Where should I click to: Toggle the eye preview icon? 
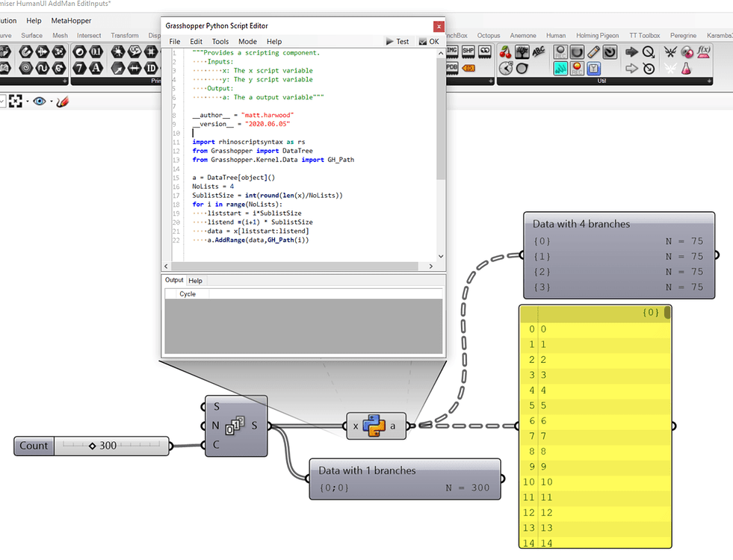(x=40, y=101)
